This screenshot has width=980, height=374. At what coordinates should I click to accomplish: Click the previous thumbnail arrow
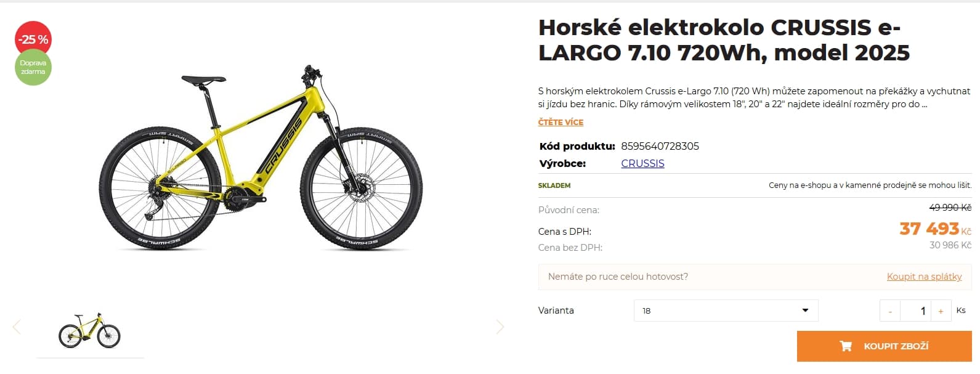[x=17, y=327]
